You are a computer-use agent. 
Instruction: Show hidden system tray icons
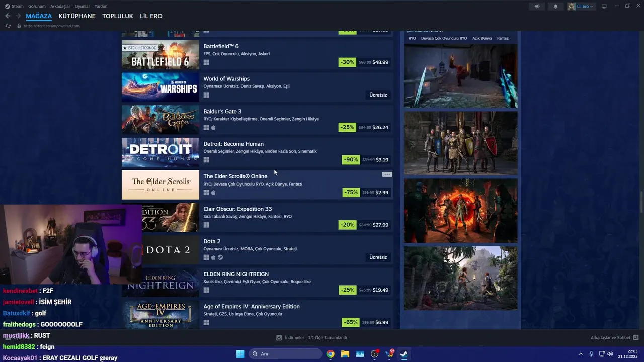[x=580, y=354]
